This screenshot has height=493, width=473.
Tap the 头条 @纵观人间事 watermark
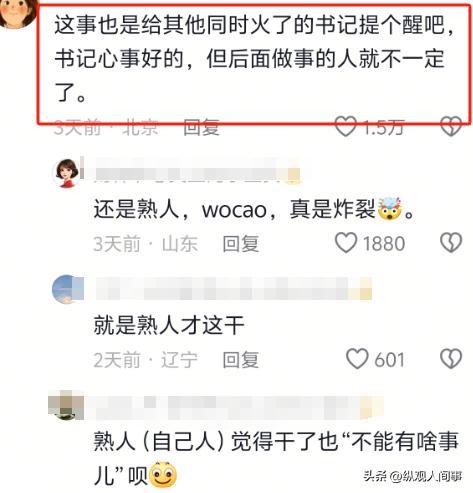pyautogui.click(x=413, y=476)
